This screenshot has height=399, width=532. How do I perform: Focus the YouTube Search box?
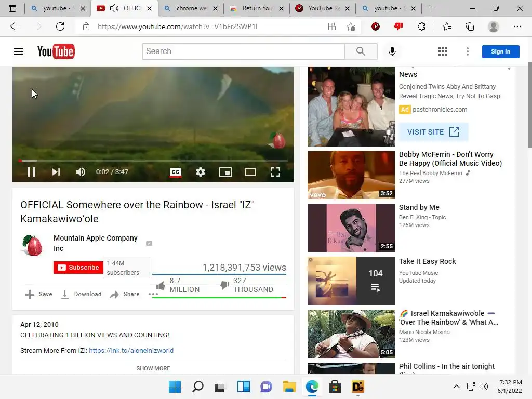(x=243, y=51)
